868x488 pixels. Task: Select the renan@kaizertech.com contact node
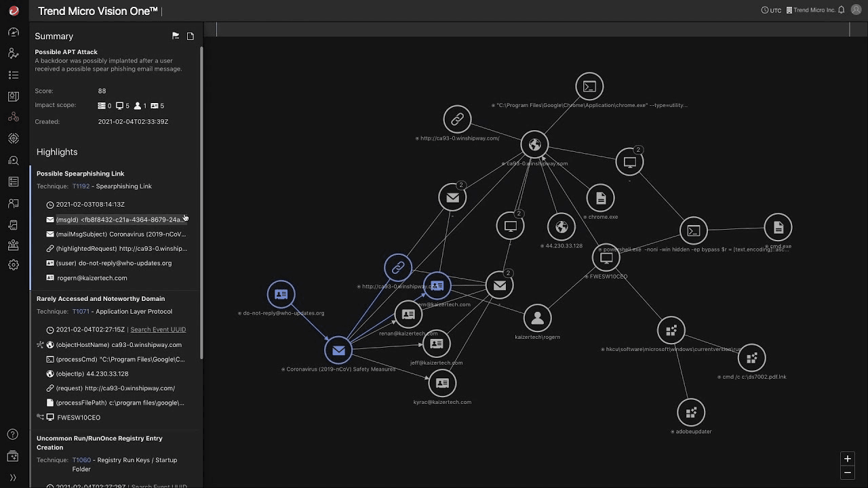(408, 314)
